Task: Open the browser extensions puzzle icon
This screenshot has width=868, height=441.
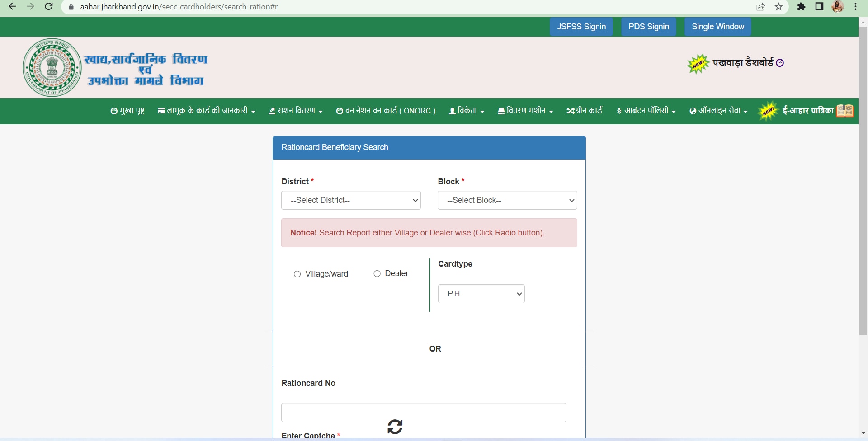Action: 801,7
